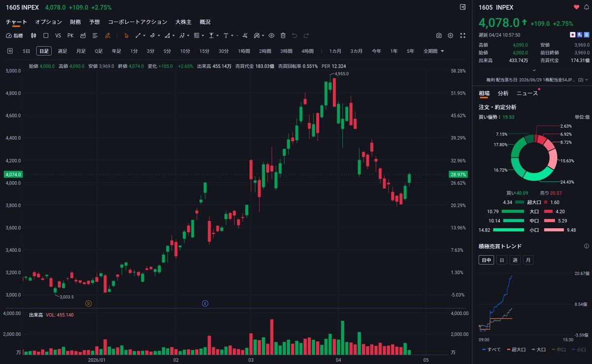
Task: Select 月 trend period
Action: (x=528, y=260)
